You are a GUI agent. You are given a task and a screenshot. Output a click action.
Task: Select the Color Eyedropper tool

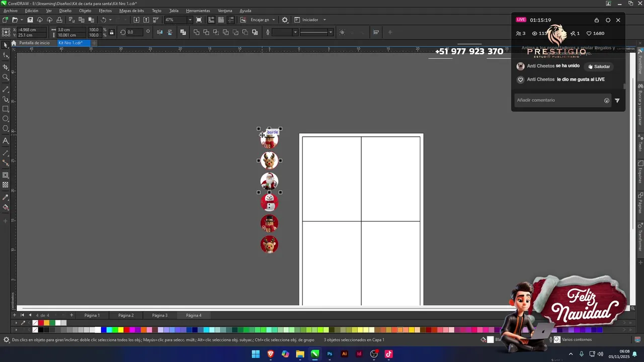[6, 197]
